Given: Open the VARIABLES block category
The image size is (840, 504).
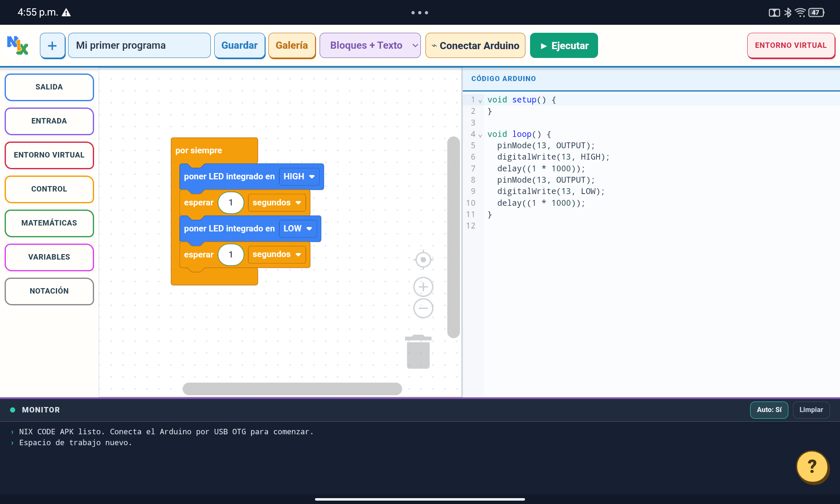Looking at the screenshot, I should [49, 257].
